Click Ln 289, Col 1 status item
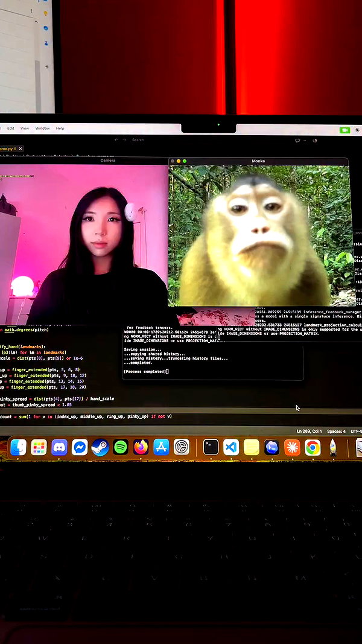This screenshot has width=362, height=644. click(309, 432)
